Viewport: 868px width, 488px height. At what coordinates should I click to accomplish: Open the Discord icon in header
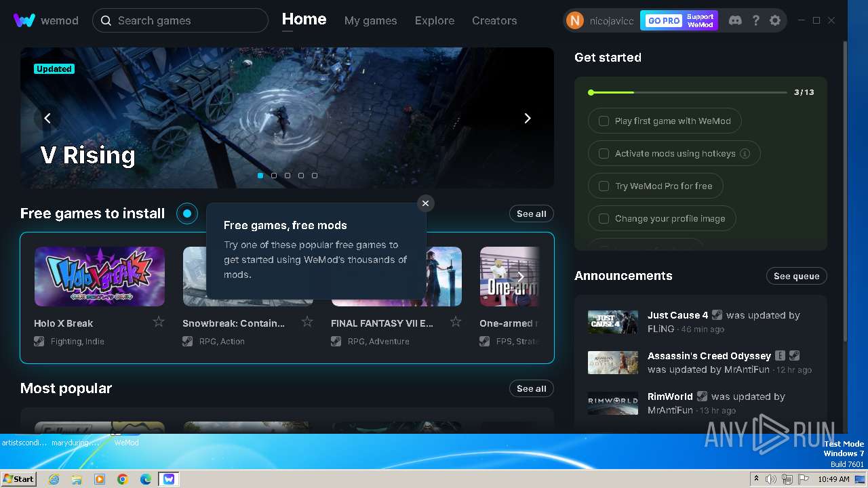click(735, 20)
